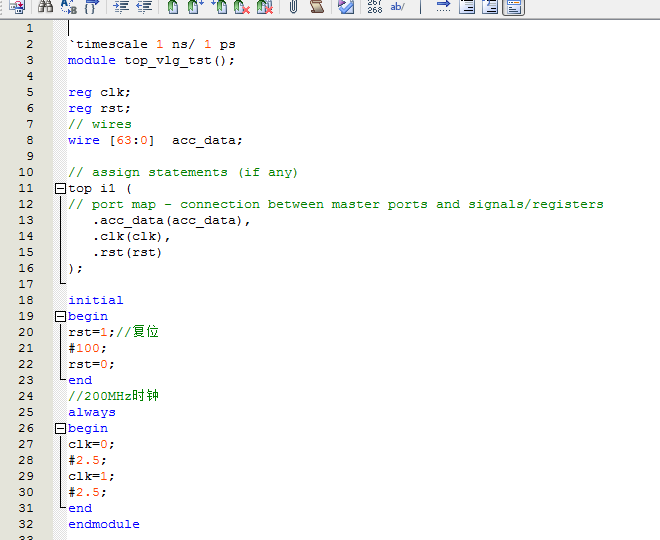The height and width of the screenshot is (540, 660).
Task: Click the leftmost toolbar save-window icon
Action: pos(17,6)
